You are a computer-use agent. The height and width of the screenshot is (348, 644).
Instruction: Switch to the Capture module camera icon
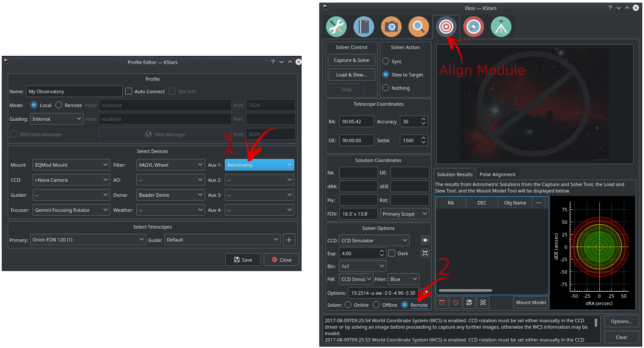(x=391, y=27)
